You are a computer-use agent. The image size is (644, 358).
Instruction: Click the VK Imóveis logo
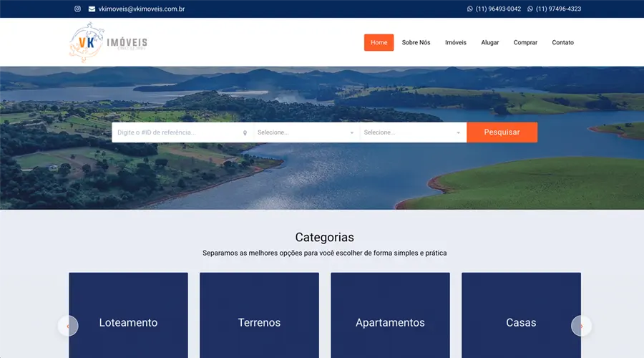[x=108, y=42]
